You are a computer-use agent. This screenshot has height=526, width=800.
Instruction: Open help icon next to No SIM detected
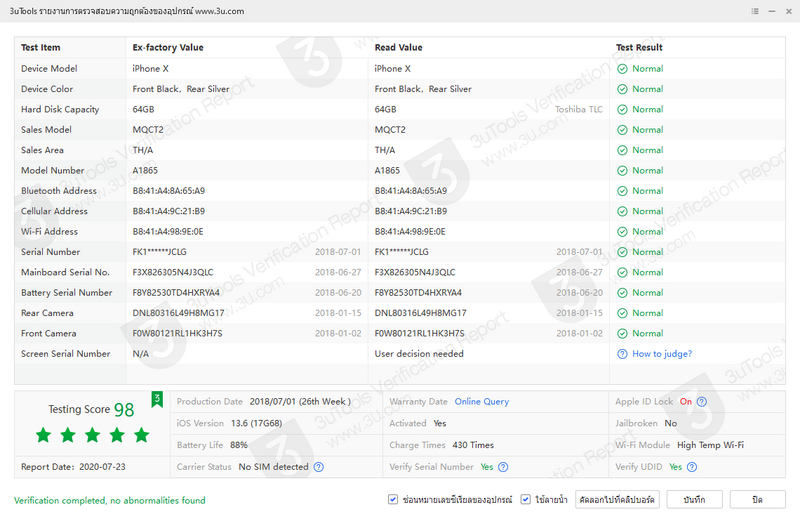318,467
